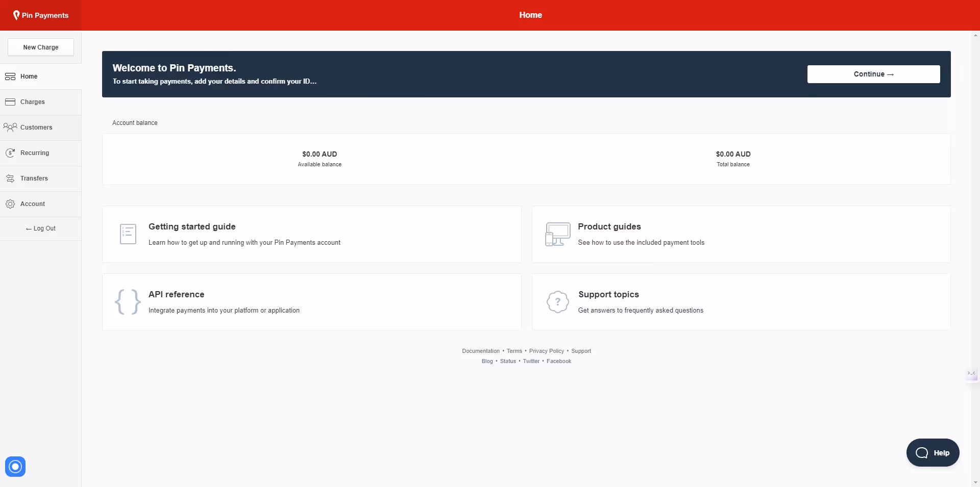Open the Recurring section
The height and width of the screenshot is (487, 980).
point(41,153)
